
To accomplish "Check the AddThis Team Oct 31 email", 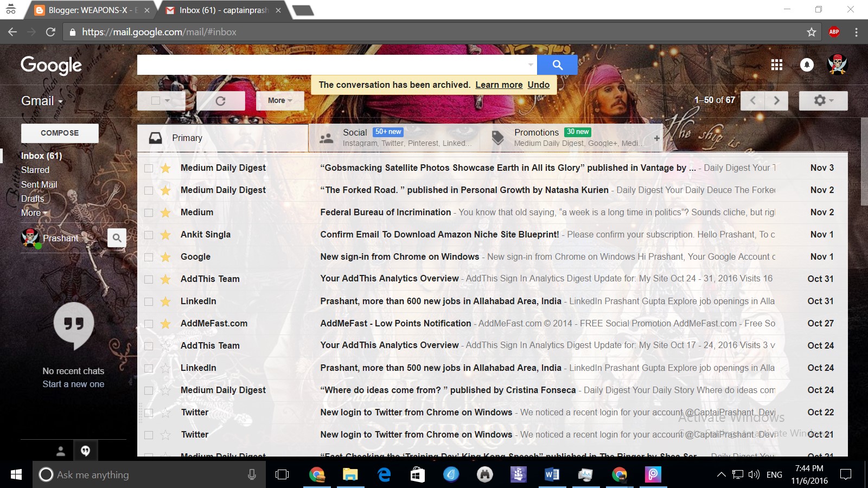I will [x=149, y=279].
